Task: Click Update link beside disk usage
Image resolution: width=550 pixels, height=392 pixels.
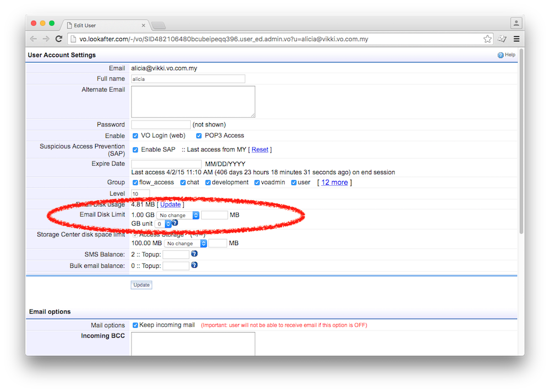Action: click(170, 205)
